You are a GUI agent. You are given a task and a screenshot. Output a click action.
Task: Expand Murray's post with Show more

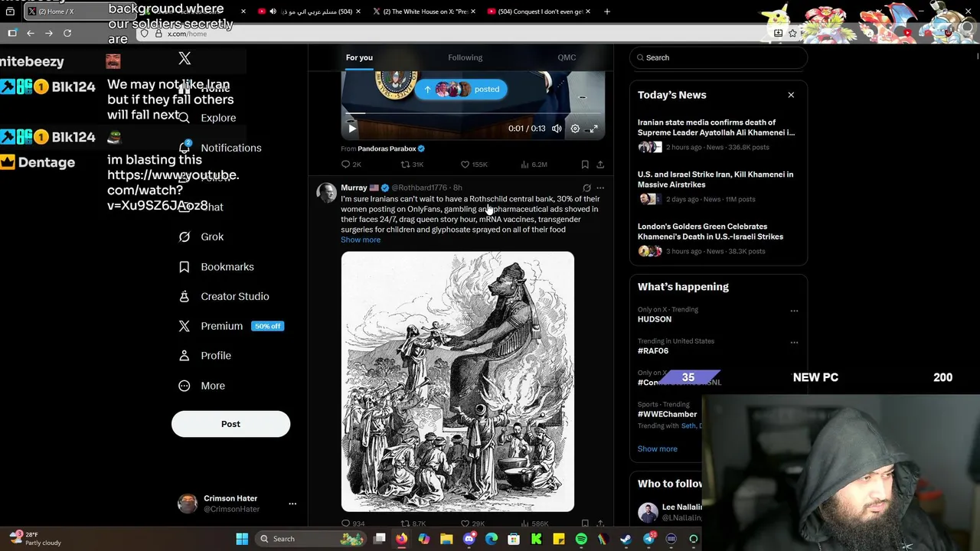361,240
